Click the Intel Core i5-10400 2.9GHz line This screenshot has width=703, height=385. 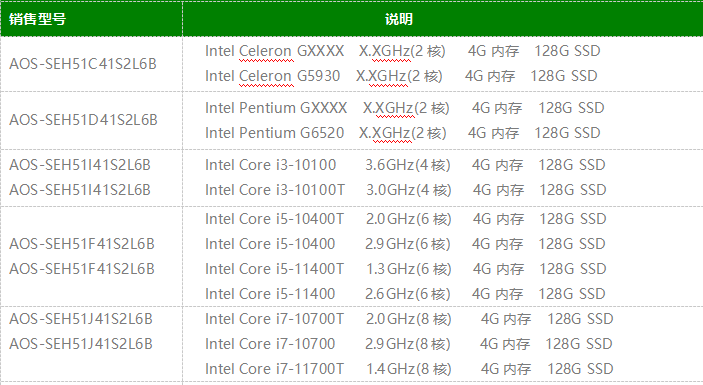[405, 244]
